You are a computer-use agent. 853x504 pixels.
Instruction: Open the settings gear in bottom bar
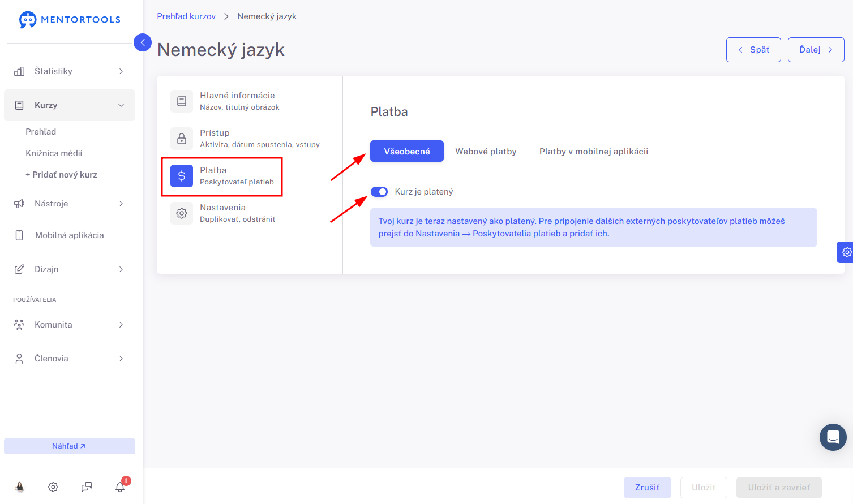(x=53, y=487)
